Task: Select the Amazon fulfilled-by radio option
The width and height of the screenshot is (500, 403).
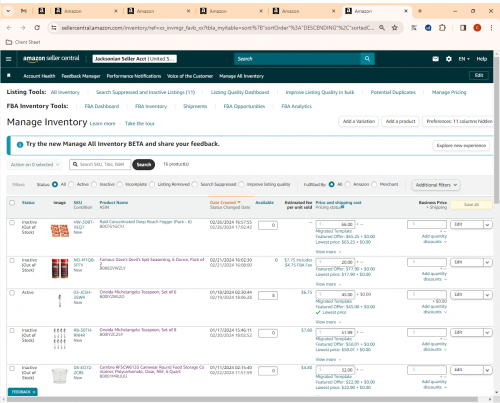Action: 348,184
